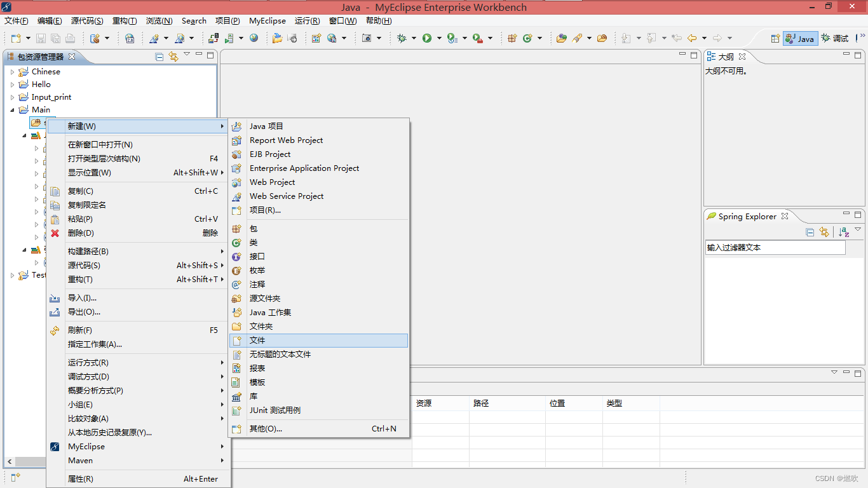Click the Print toolbar icon
Image resolution: width=868 pixels, height=488 pixels.
click(x=71, y=39)
